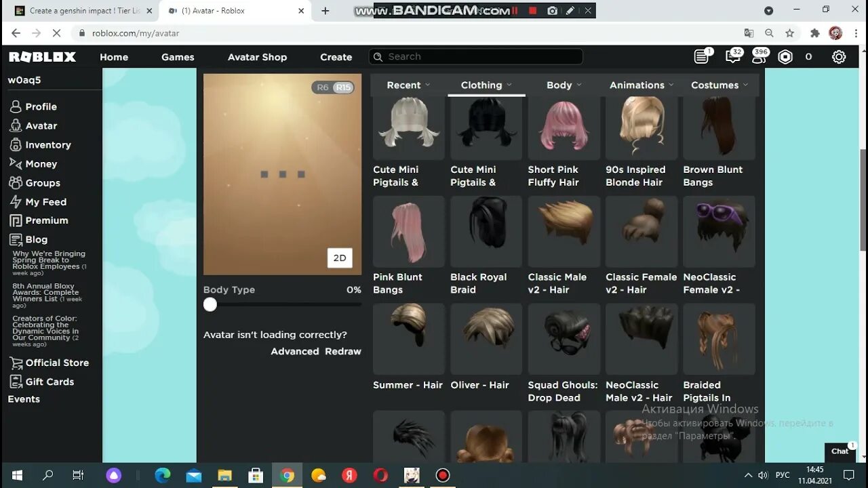868x488 pixels.
Task: Click the browser translate page icon
Action: [x=749, y=33]
